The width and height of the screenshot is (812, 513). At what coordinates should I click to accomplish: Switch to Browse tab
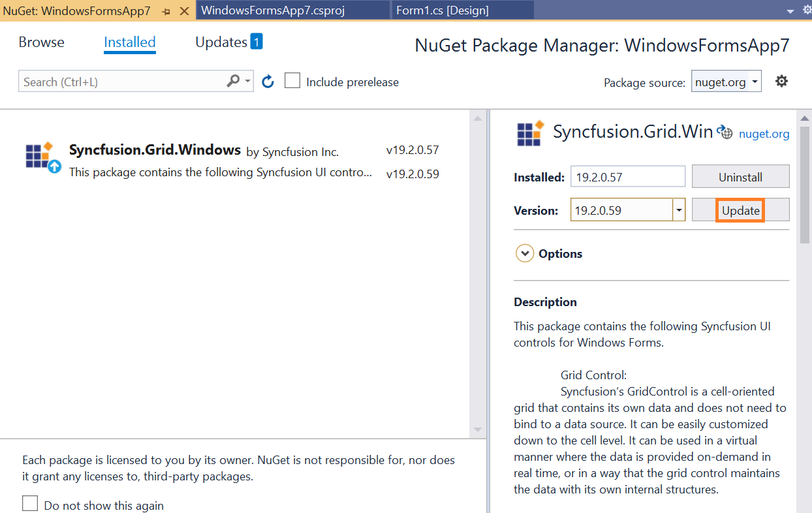[42, 42]
